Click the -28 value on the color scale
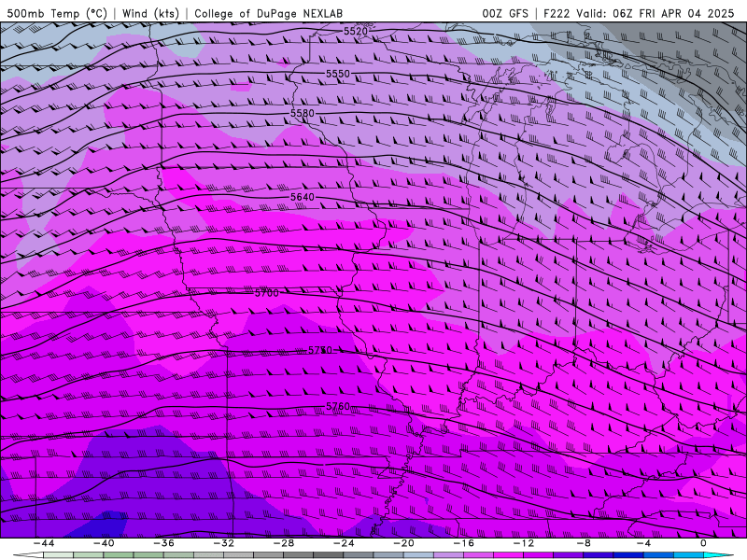Viewport: 747px width, 560px height. [284, 543]
